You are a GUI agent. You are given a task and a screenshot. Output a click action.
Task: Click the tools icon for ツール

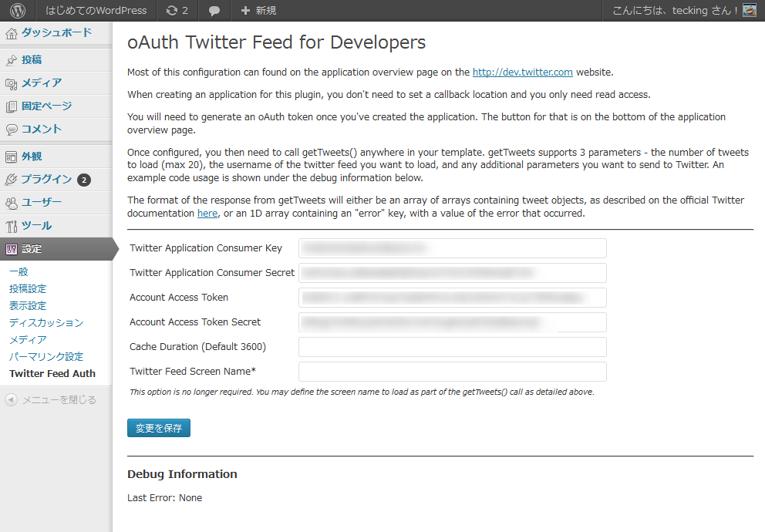(x=12, y=226)
